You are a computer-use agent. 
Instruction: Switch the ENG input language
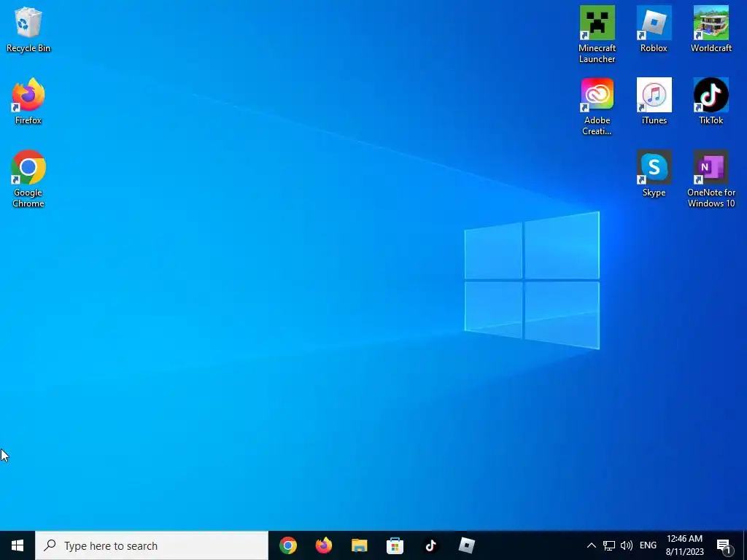point(648,545)
